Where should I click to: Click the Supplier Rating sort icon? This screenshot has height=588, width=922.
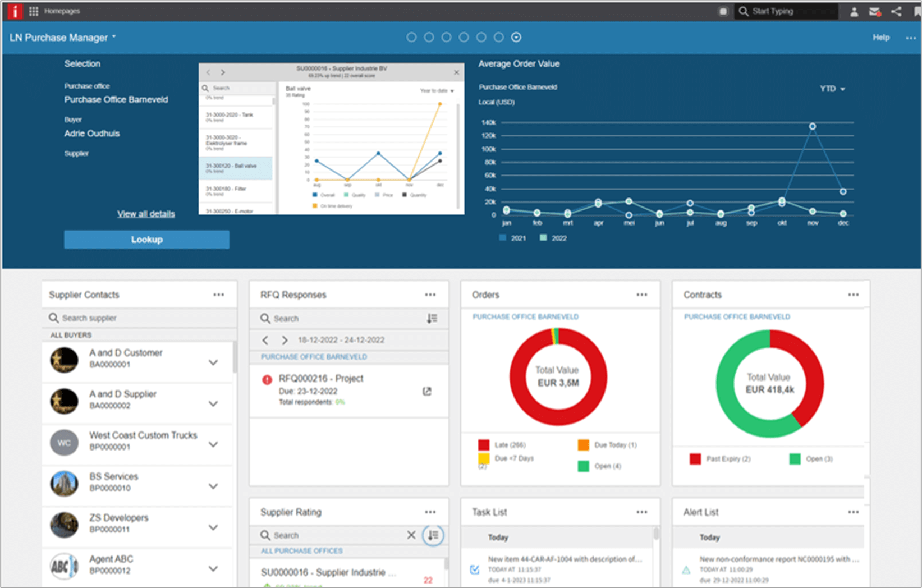[x=433, y=535]
